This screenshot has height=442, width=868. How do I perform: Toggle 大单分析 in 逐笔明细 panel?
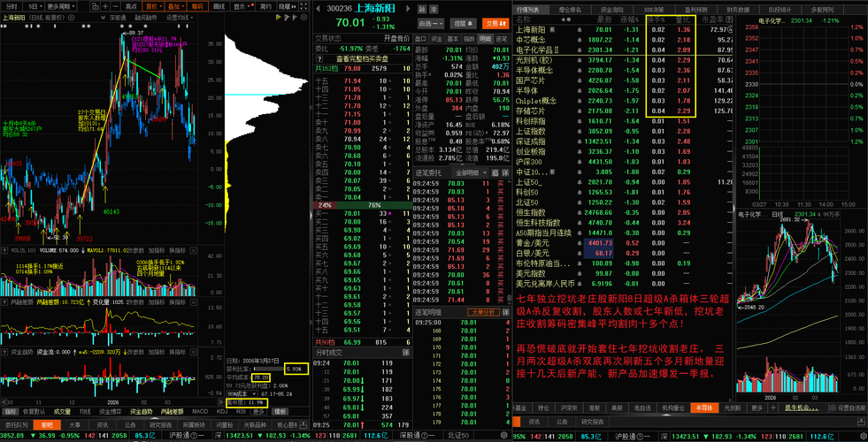click(481, 312)
